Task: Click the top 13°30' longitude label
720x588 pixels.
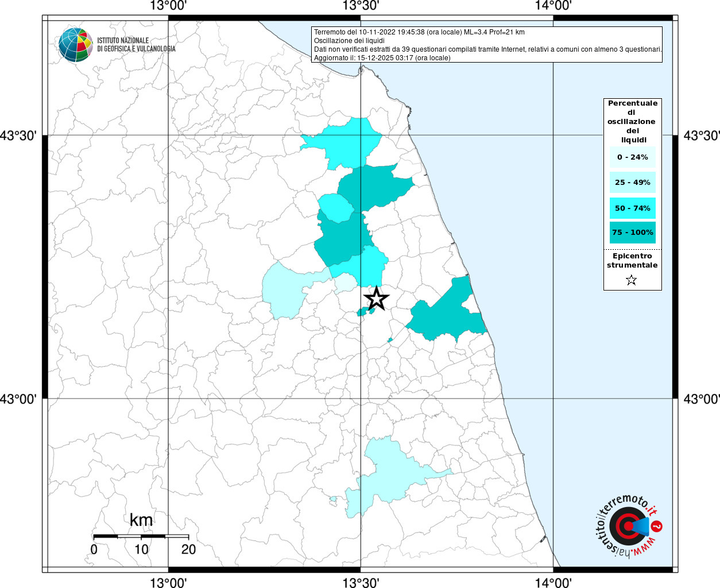Action: pos(361,6)
